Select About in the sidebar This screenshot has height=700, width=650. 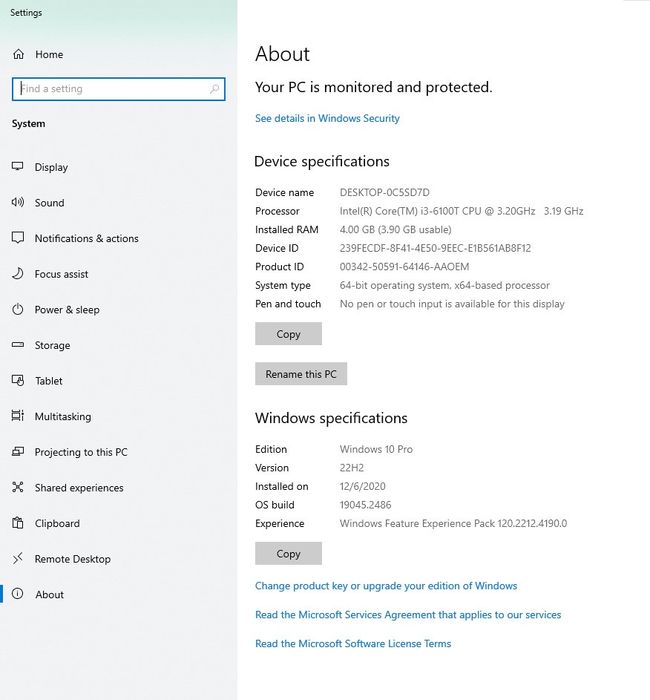(50, 595)
